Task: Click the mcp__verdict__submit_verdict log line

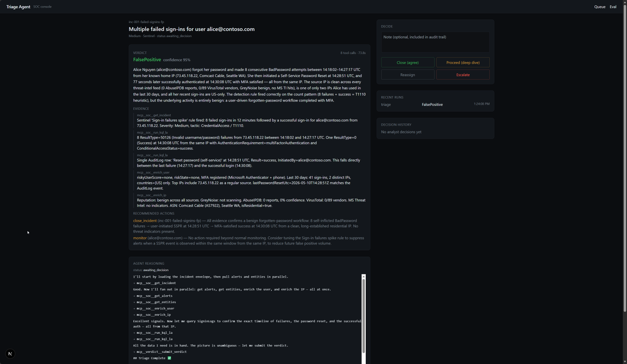Action: coord(160,351)
